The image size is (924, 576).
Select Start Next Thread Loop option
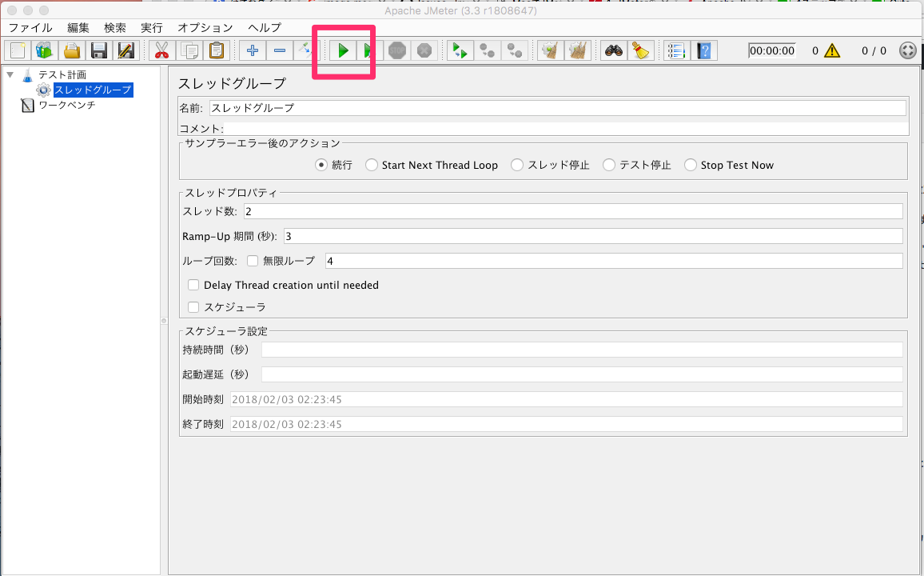tap(372, 166)
